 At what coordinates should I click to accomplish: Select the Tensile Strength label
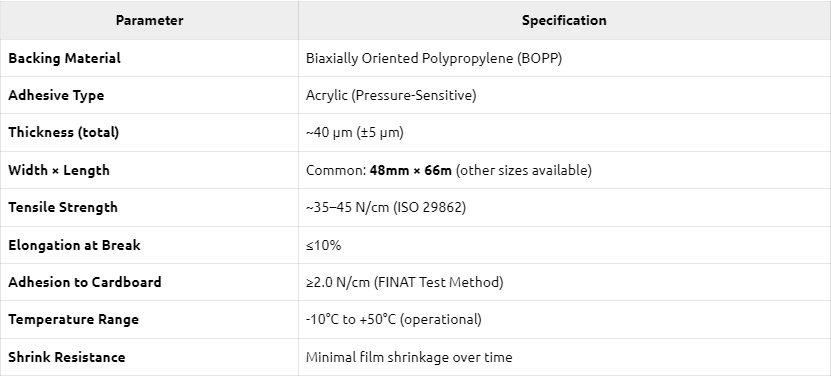[63, 207]
